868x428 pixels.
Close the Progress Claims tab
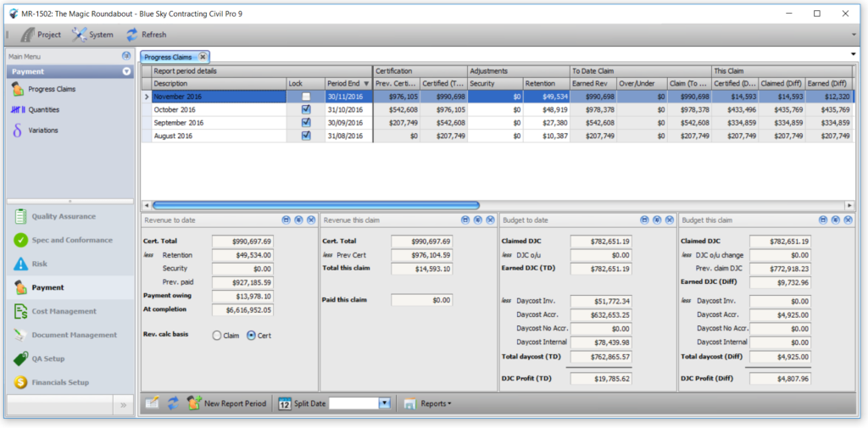pos(203,57)
